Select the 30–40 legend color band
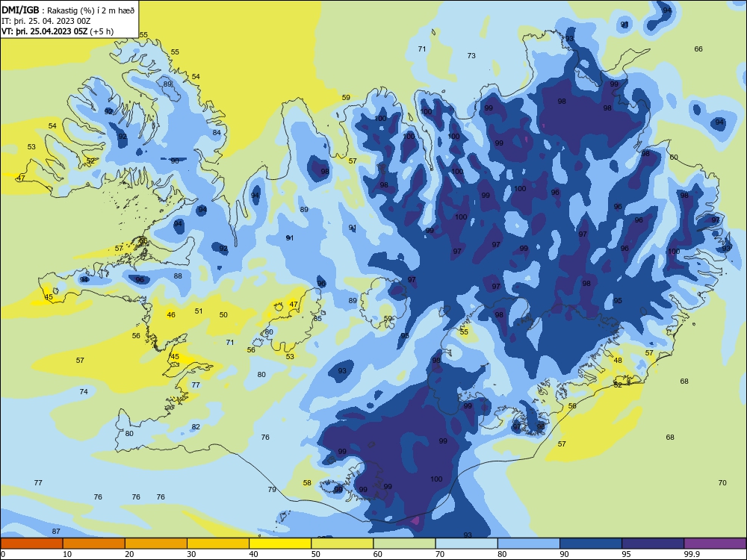This screenshot has height=560, width=747. [x=218, y=544]
